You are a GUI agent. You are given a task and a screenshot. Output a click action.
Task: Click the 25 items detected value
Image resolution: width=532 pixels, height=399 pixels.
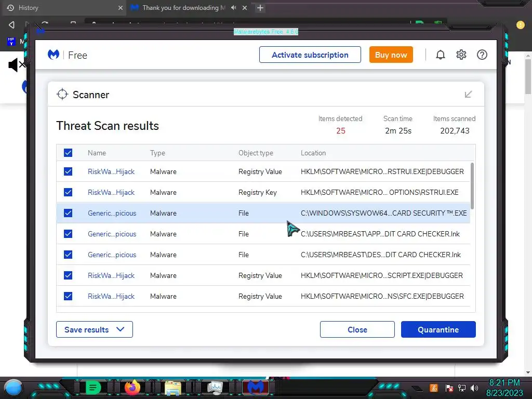[341, 130]
